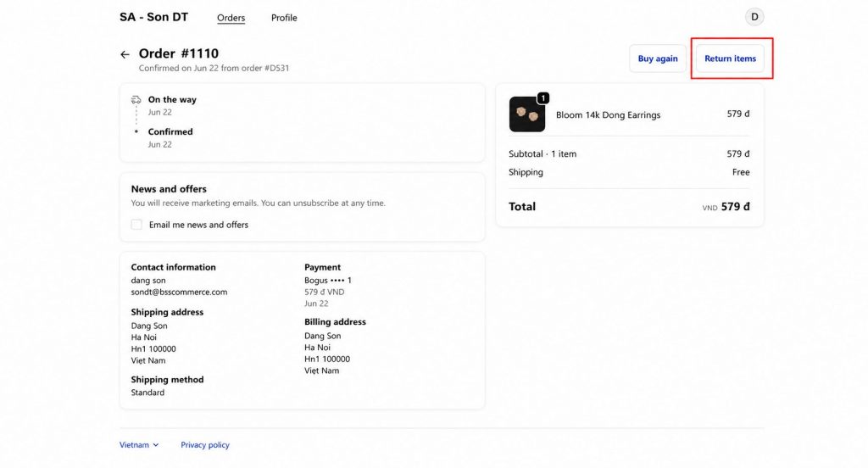Open the Privacy policy link
868x468 pixels.
[x=205, y=445]
